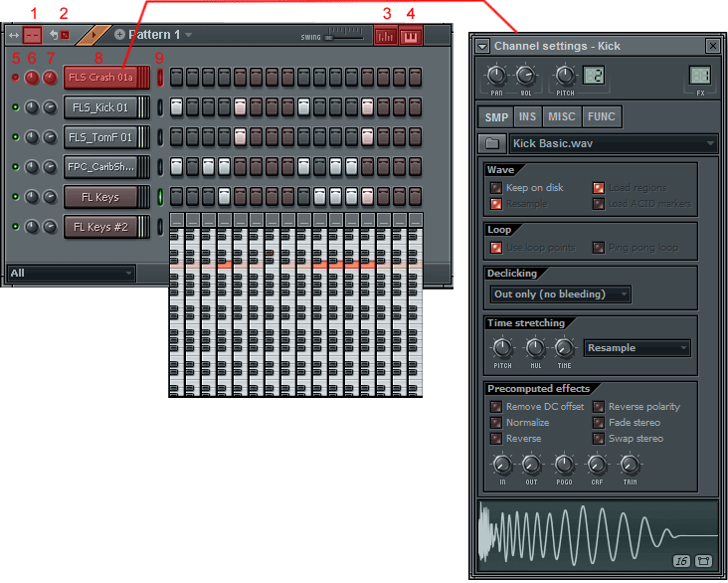Toggle first step of FLS_Kick 01 row
This screenshot has height=583, width=728.
(176, 107)
